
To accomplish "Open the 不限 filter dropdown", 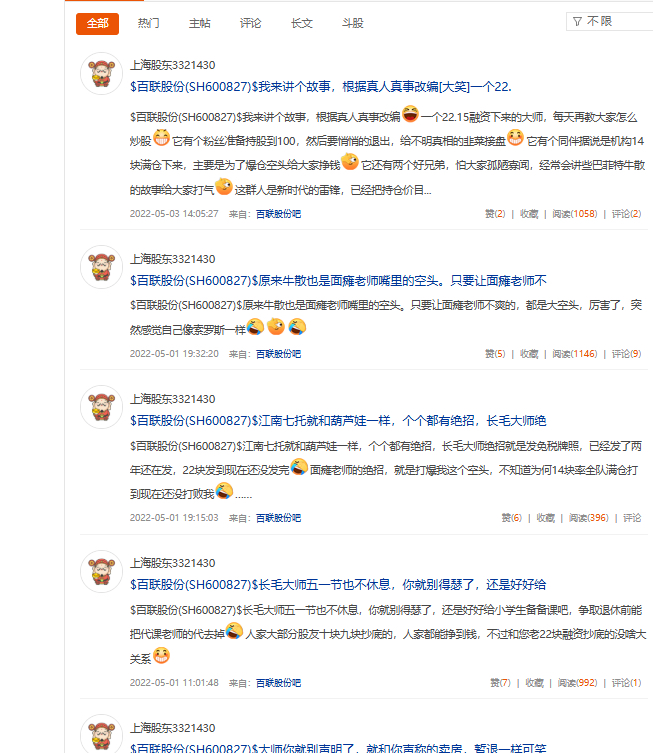I will pos(610,22).
